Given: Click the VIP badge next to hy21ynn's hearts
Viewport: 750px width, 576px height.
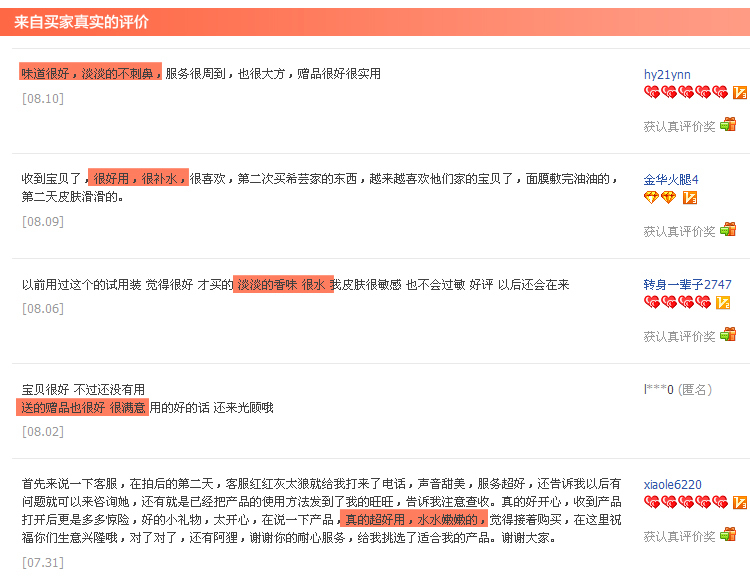Looking at the screenshot, I should tap(739, 92).
